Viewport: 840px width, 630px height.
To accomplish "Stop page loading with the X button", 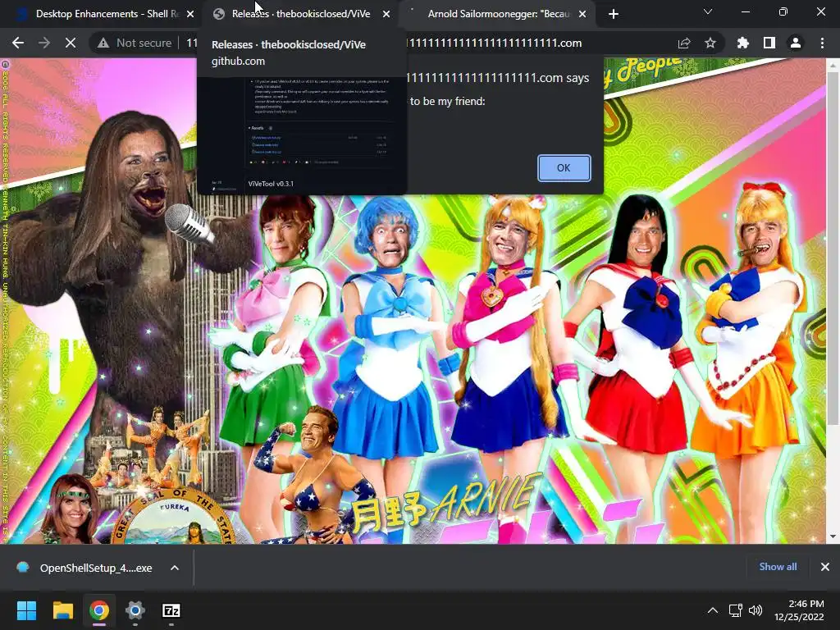I will click(71, 43).
